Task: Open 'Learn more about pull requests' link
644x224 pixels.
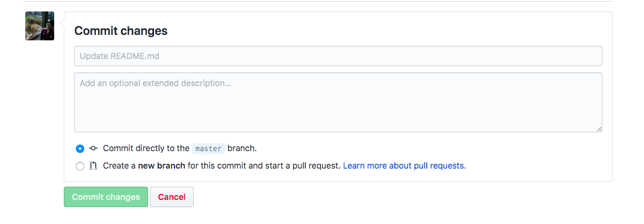Action: [x=404, y=166]
